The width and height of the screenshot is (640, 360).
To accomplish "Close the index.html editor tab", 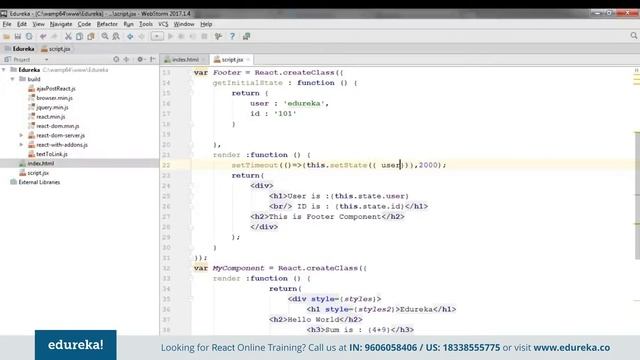I will [204, 60].
